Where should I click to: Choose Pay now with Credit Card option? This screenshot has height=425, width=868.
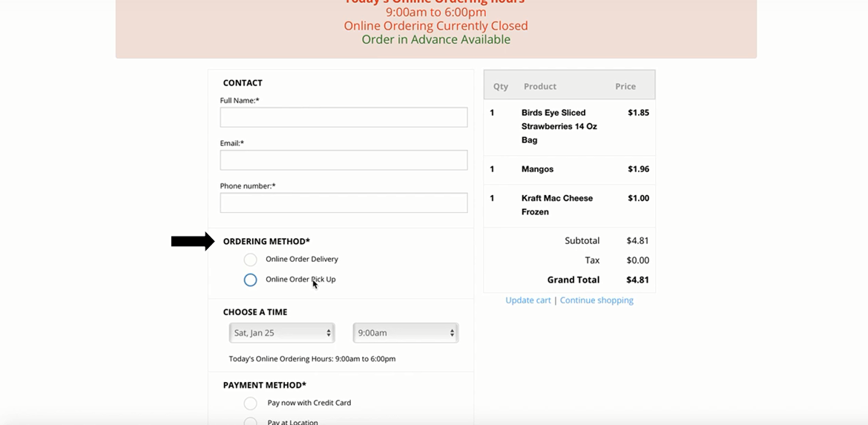(250, 403)
